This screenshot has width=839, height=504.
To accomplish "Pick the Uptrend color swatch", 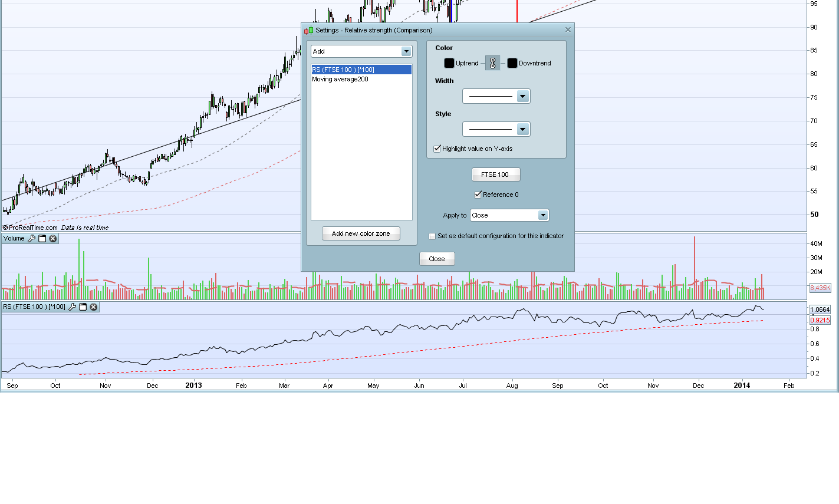I will coord(449,63).
